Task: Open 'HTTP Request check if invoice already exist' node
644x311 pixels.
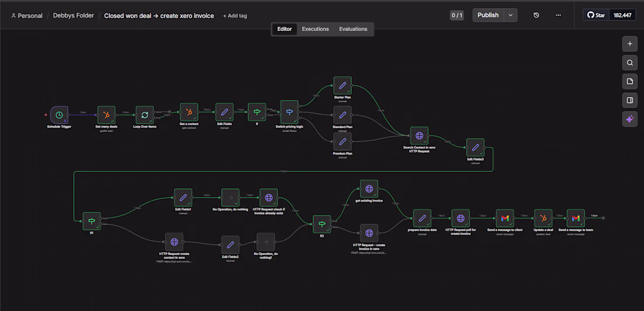Action: tap(269, 198)
